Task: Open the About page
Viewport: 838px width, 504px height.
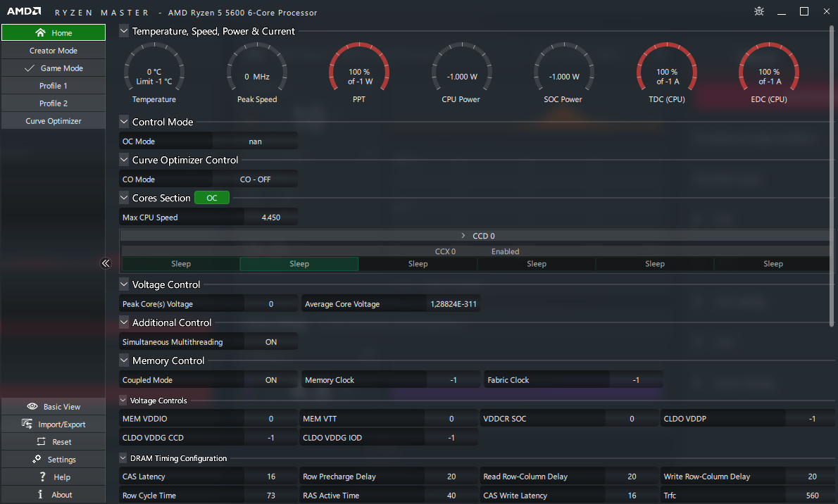Action: coord(54,494)
